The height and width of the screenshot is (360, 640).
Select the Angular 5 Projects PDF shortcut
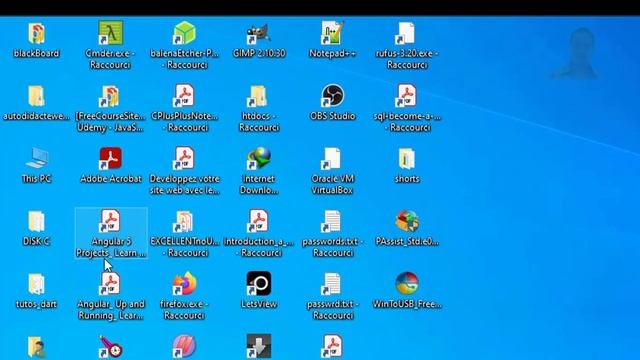click(x=110, y=221)
